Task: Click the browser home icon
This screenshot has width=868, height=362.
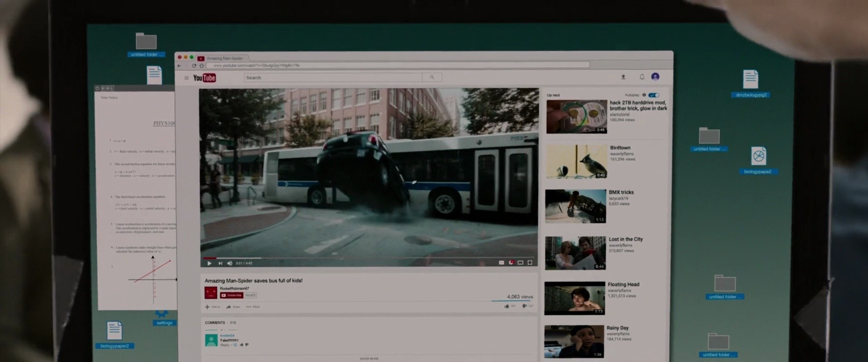Action: coord(202,66)
